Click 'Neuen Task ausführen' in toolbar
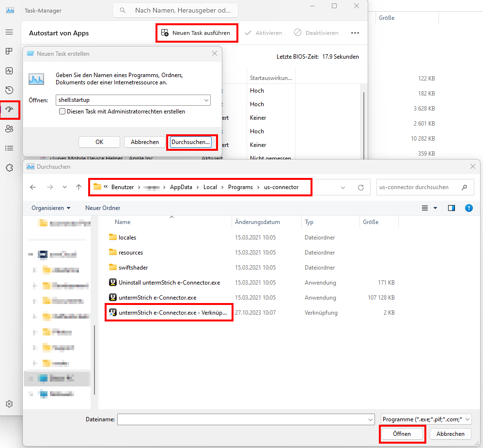 pos(196,33)
